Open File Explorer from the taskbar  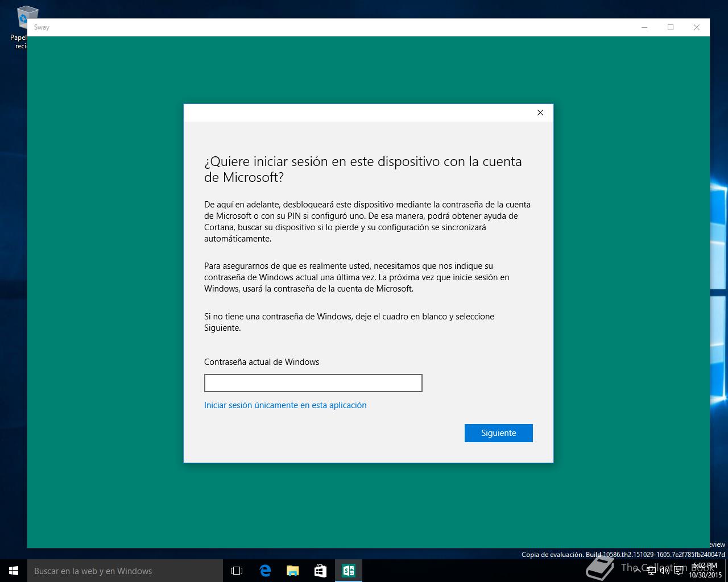pyautogui.click(x=292, y=571)
